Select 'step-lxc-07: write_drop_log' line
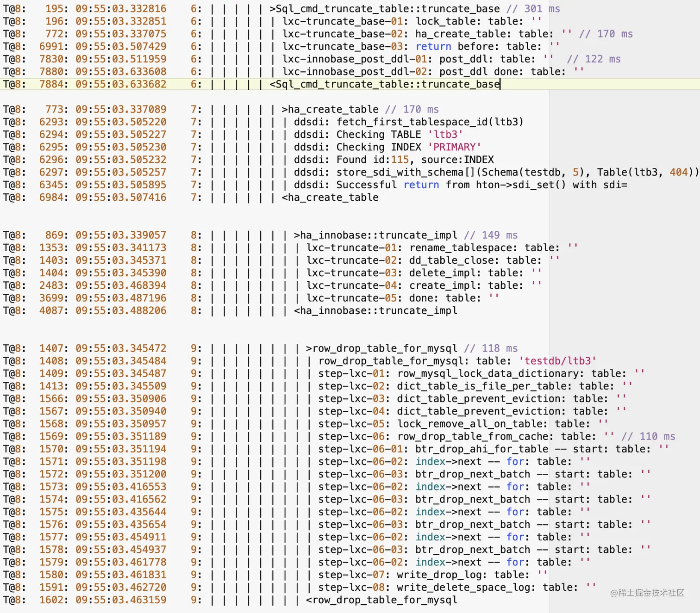 pos(275,575)
